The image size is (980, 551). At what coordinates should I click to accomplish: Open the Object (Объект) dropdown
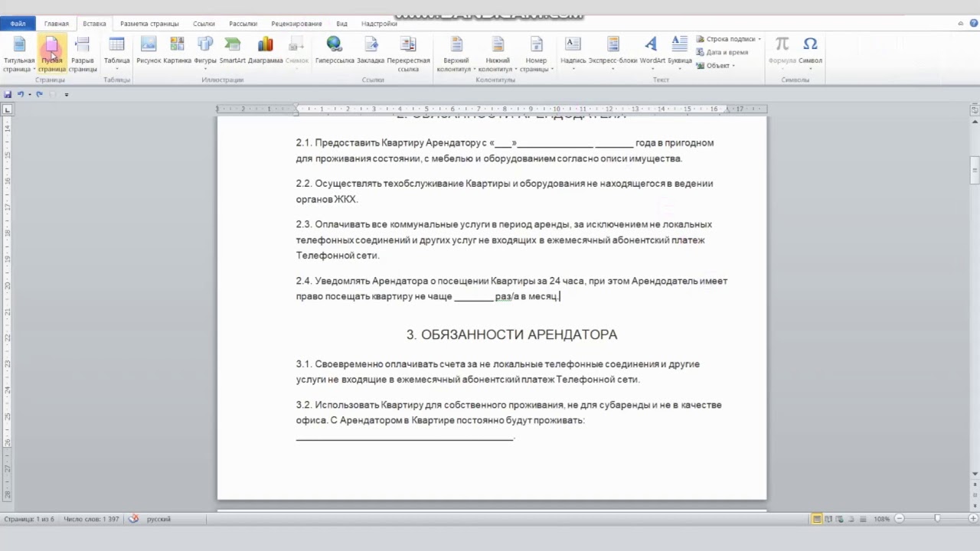pyautogui.click(x=715, y=65)
